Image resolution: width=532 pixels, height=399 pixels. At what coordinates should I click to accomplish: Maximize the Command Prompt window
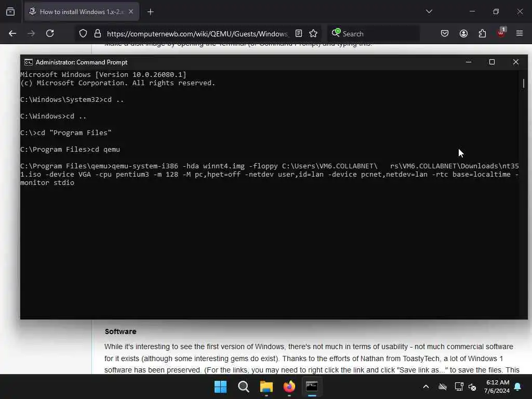(x=492, y=62)
